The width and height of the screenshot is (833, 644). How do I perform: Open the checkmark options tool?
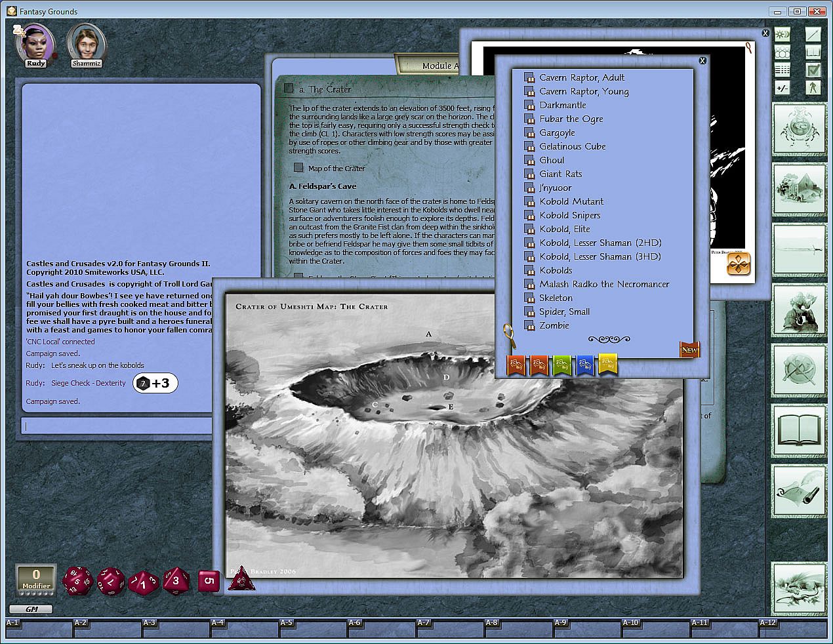pos(813,70)
